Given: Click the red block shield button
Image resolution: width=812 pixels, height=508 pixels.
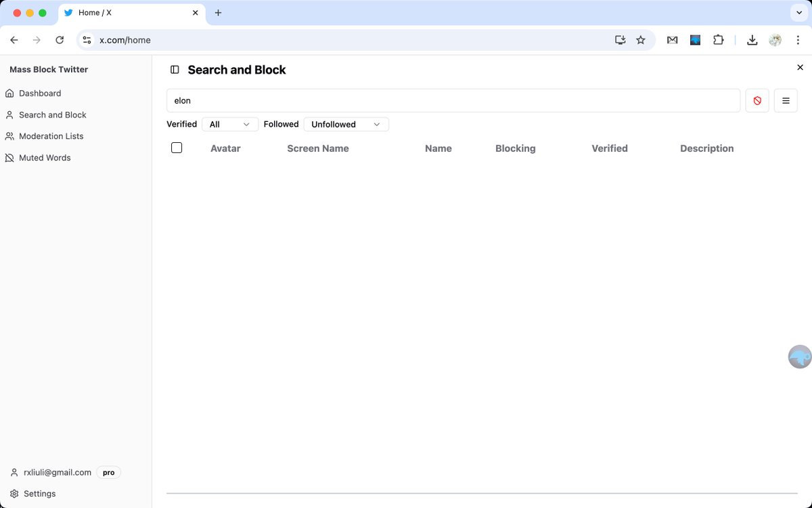Looking at the screenshot, I should tap(757, 100).
